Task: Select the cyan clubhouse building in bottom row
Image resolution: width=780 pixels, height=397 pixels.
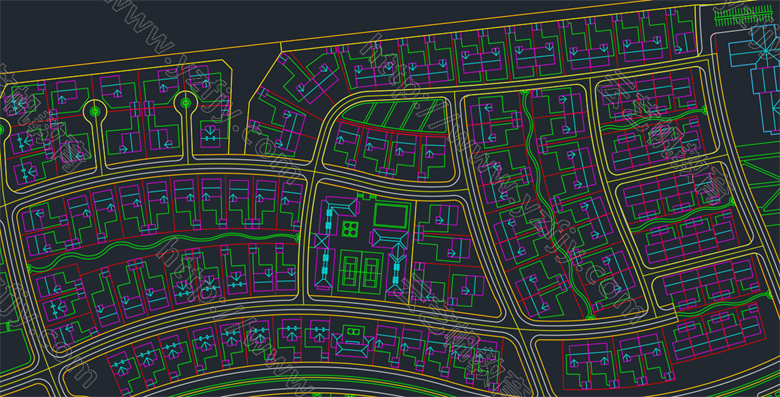Action: (353, 346)
